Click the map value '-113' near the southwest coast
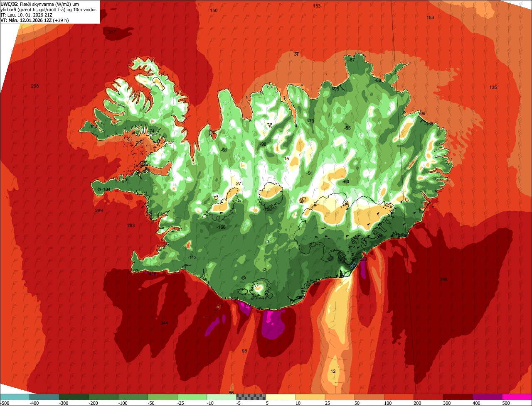The image size is (532, 406). coord(192,257)
